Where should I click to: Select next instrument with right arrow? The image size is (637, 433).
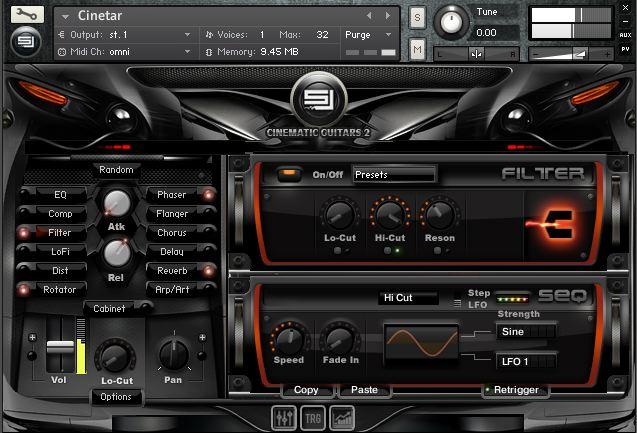[386, 16]
